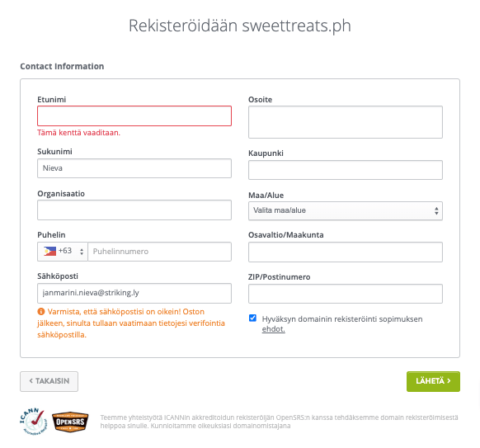Select the Kaupunki city field
This screenshot has width=480, height=448.
[346, 170]
